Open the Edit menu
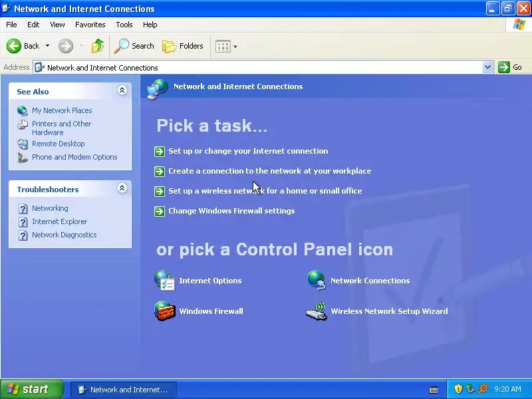Viewport: 532px width, 399px height. tap(33, 25)
